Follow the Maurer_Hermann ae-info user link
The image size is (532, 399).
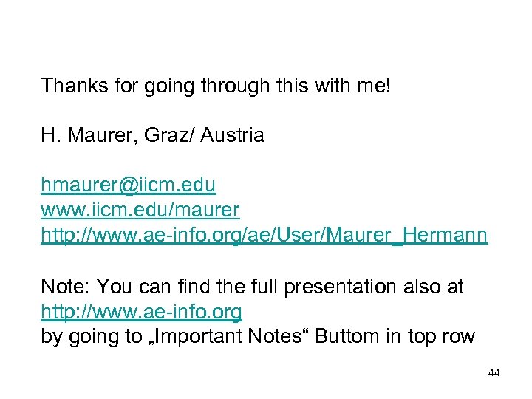pyautogui.click(x=265, y=236)
